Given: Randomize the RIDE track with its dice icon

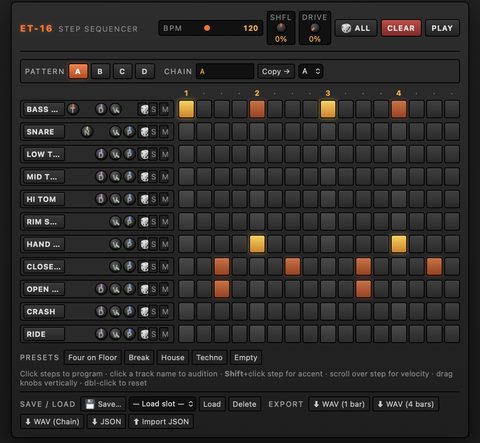Looking at the screenshot, I should [144, 334].
